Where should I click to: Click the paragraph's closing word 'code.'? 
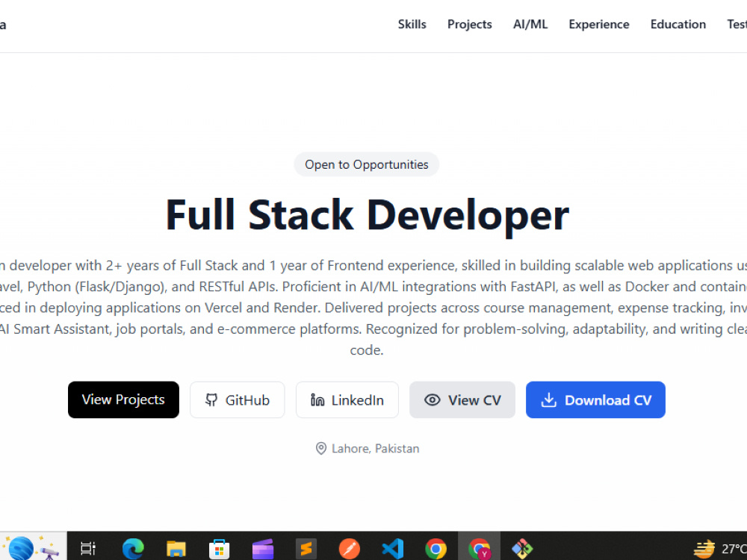(366, 350)
